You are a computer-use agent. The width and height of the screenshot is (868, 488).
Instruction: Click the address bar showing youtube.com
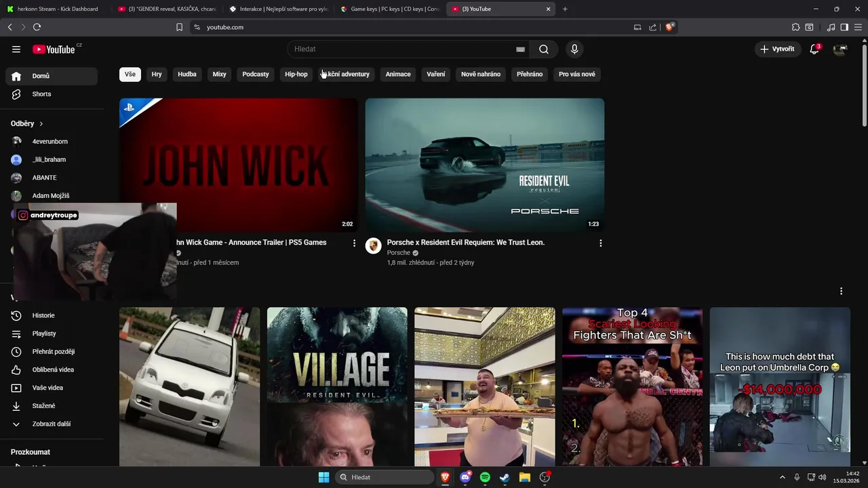[414, 27]
